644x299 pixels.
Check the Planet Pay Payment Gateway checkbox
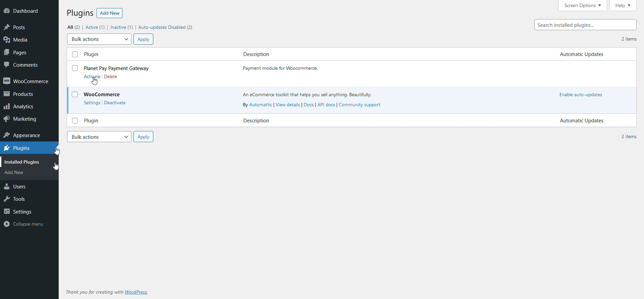pyautogui.click(x=75, y=68)
